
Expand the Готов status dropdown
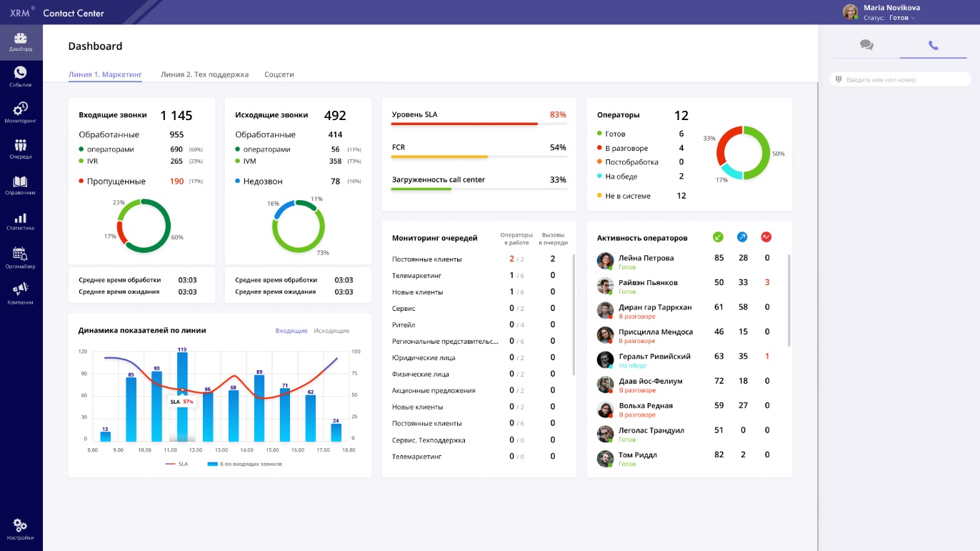click(x=902, y=18)
